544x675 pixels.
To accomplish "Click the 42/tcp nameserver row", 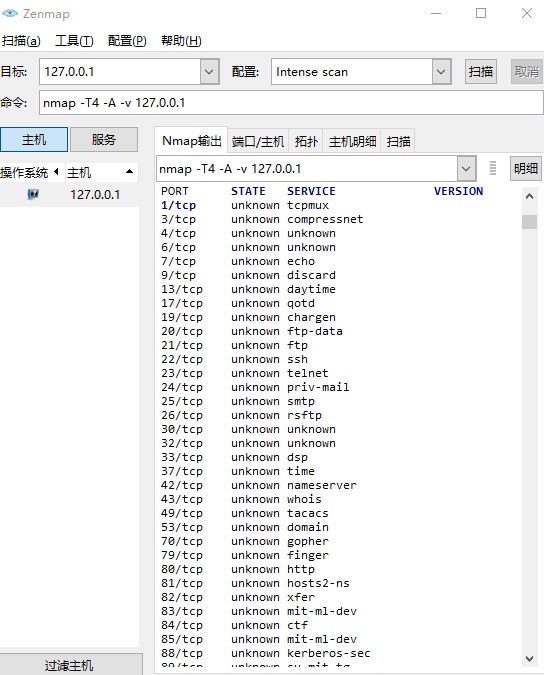I will (259, 486).
